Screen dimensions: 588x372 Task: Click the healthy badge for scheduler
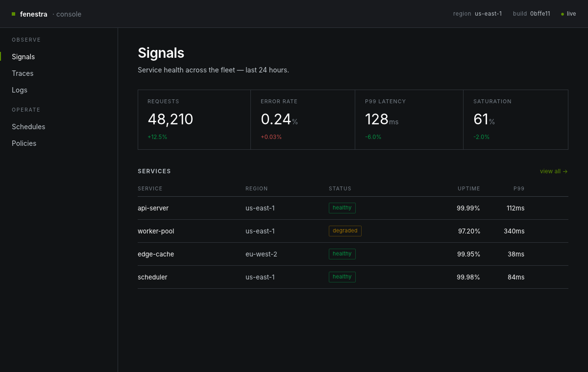point(342,277)
